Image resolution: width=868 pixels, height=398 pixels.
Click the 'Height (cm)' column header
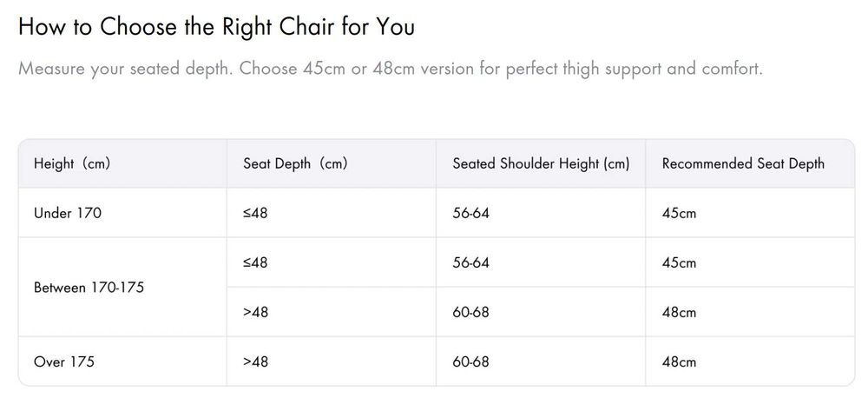72,163
